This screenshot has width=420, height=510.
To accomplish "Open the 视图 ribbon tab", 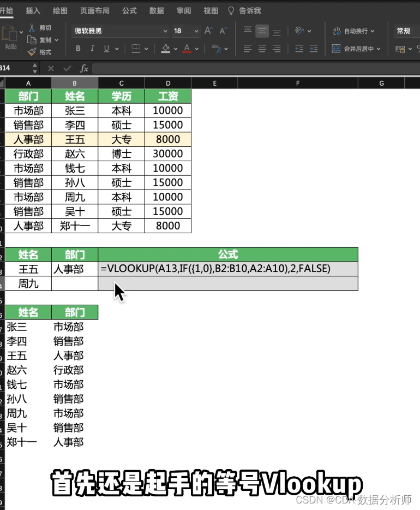I will (x=211, y=11).
